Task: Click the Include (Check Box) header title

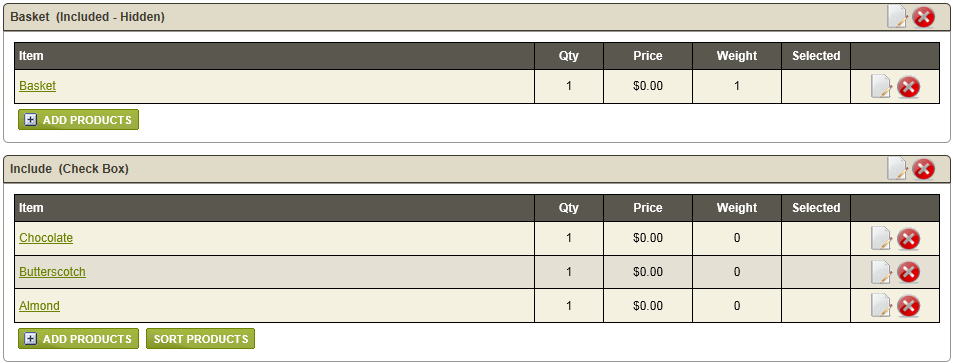Action: (69, 168)
